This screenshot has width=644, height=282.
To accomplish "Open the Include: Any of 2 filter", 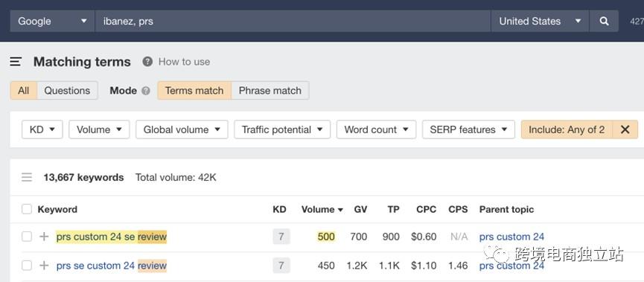I will click(567, 129).
